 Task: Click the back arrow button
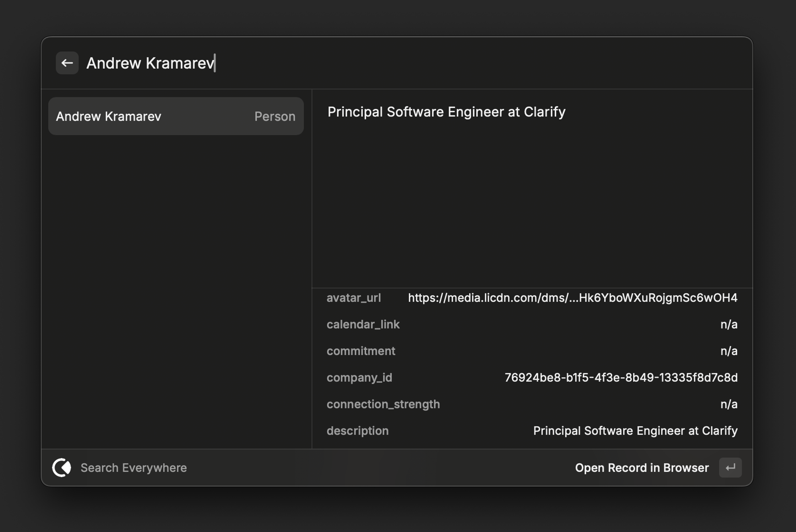67,63
